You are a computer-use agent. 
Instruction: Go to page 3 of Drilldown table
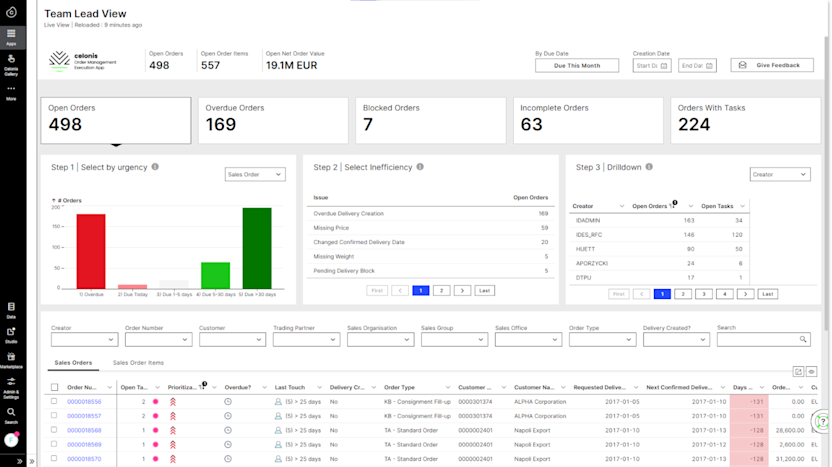click(x=704, y=294)
